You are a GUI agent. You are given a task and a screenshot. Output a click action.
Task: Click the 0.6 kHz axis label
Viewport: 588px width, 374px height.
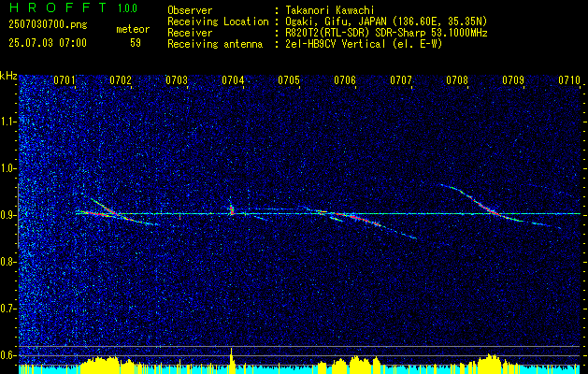pyautogui.click(x=7, y=355)
